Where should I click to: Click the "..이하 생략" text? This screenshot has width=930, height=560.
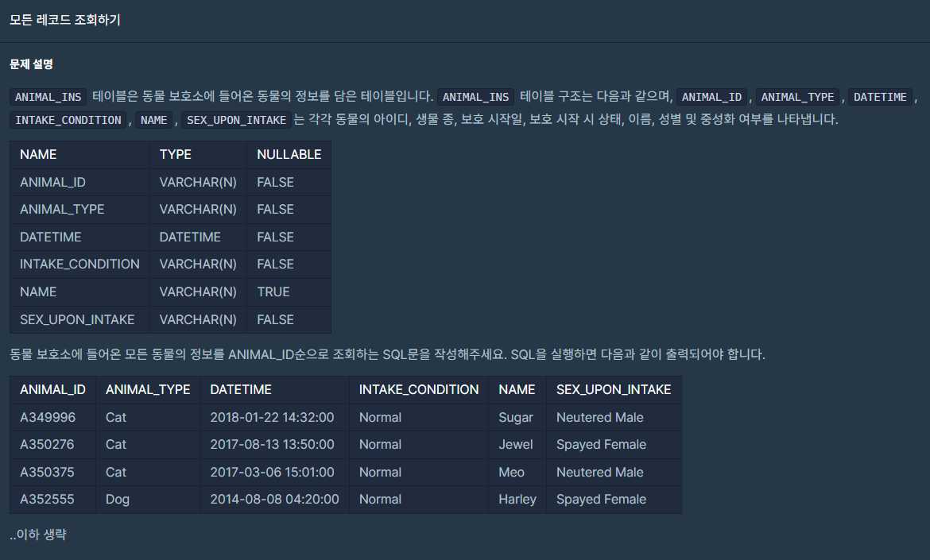38,535
